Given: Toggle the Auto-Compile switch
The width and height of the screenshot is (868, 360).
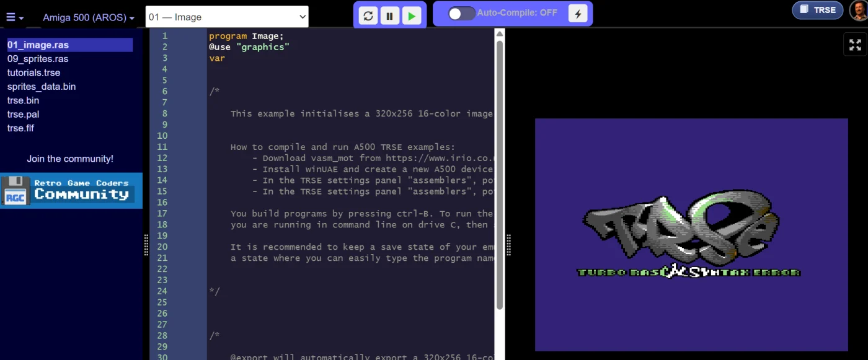Looking at the screenshot, I should 461,13.
